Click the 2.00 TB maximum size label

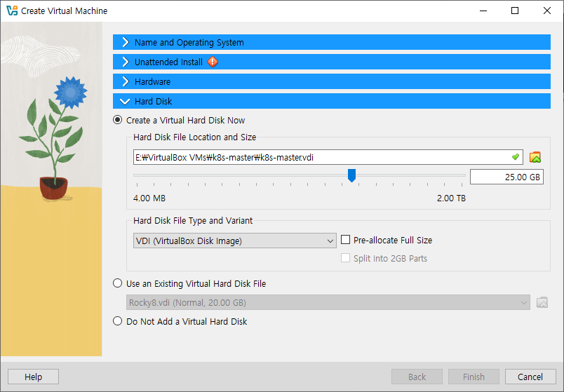pos(451,198)
